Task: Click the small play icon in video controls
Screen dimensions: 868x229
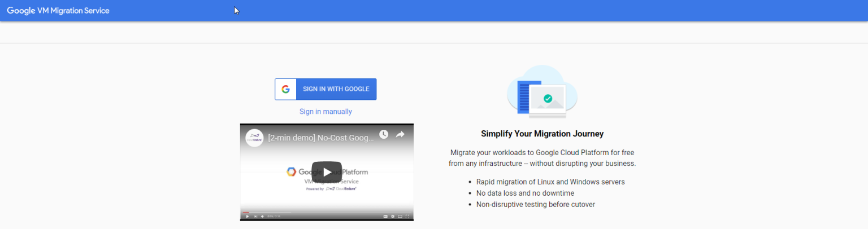Action: 248,217
